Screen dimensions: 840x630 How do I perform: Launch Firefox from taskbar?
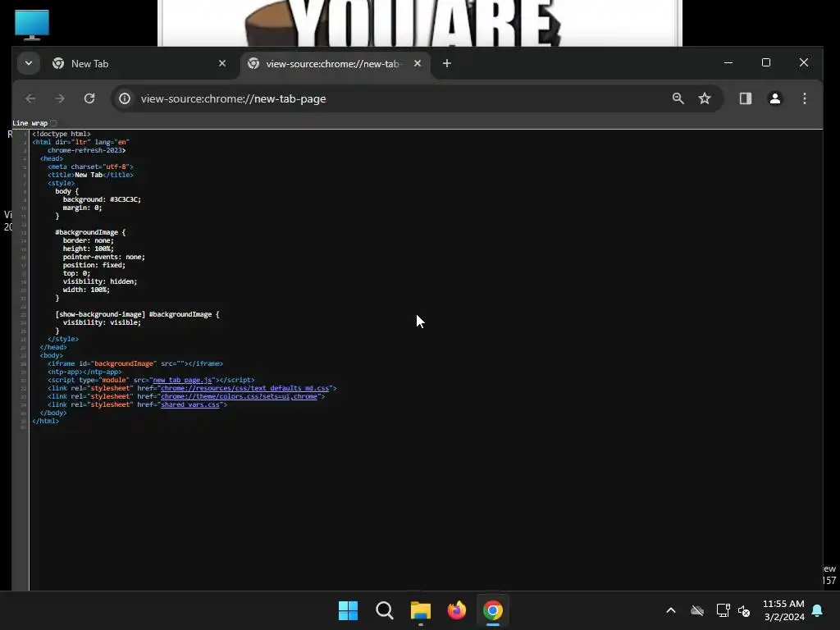pos(456,610)
